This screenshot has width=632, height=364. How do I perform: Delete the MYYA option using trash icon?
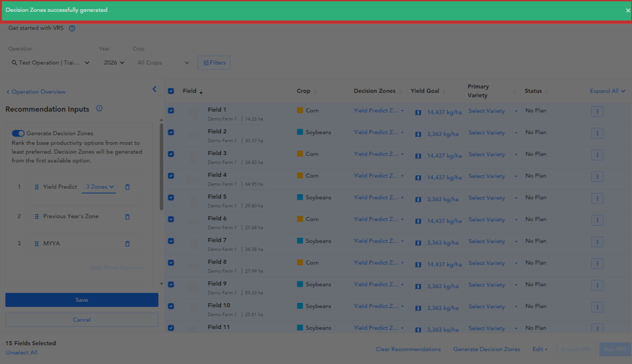pos(127,244)
